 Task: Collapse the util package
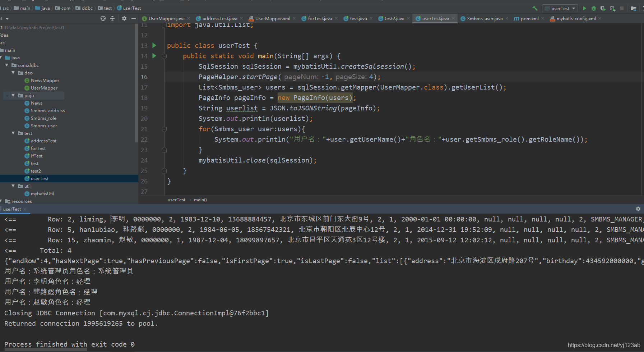coord(13,186)
